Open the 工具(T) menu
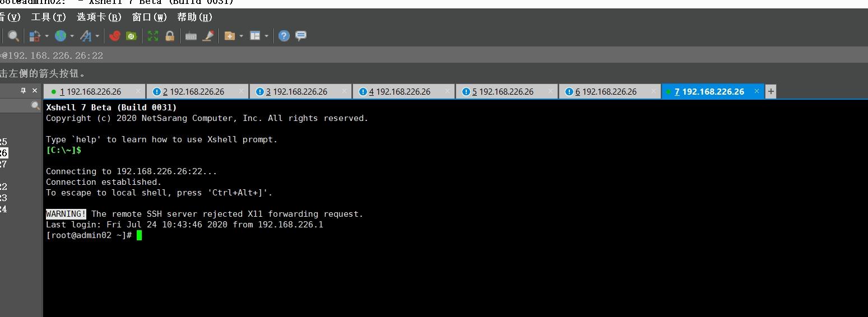The image size is (868, 317). tap(48, 17)
